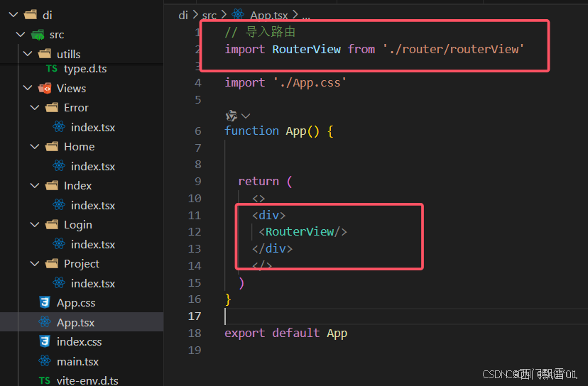Viewport: 588px width, 386px height.
Task: Click the TS icon beside type.d.ts
Action: click(51, 69)
